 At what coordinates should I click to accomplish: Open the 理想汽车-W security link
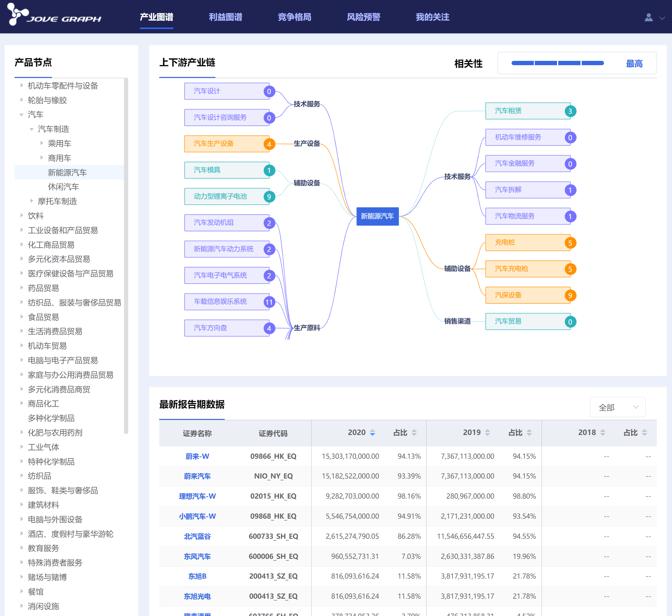click(197, 496)
